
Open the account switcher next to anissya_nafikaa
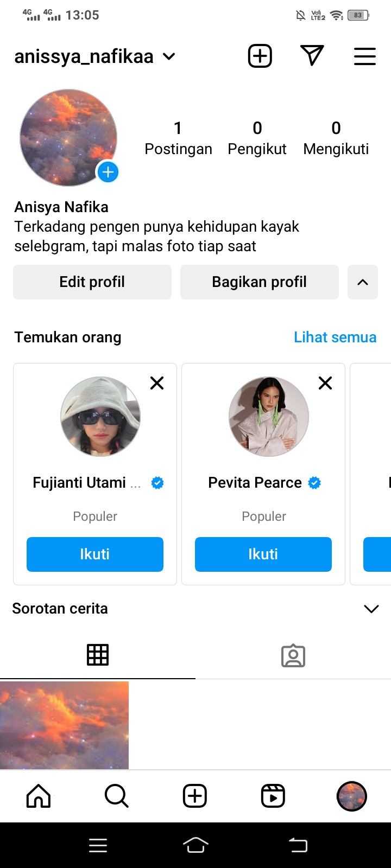pyautogui.click(x=169, y=56)
